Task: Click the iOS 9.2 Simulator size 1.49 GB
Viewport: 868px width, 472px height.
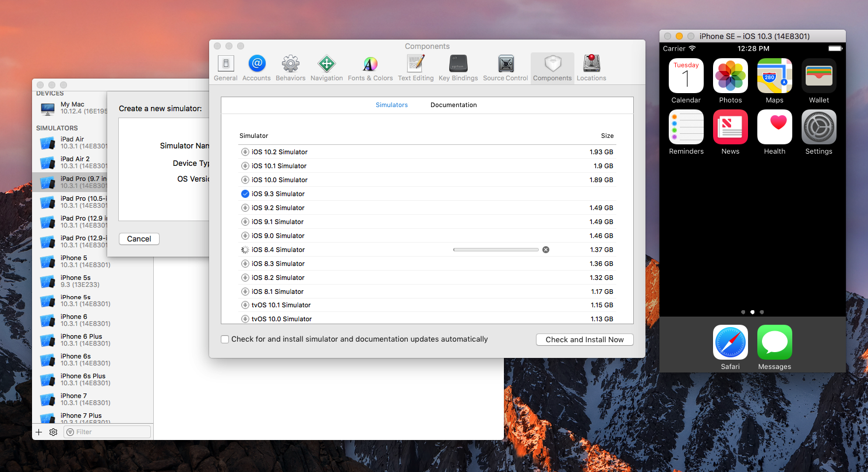Action: click(x=601, y=208)
